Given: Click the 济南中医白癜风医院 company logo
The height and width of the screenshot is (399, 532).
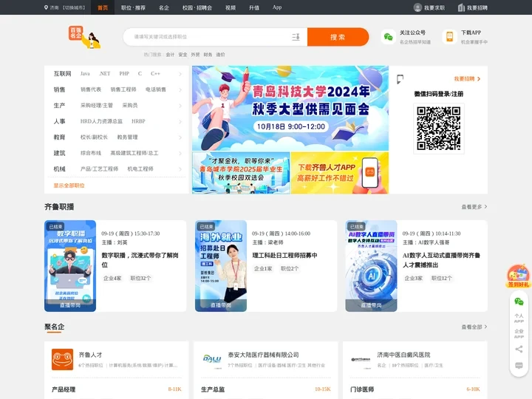Looking at the screenshot, I should (x=361, y=359).
